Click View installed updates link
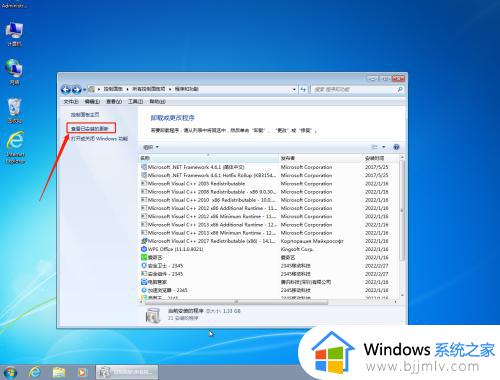The width and height of the screenshot is (500, 380). click(89, 129)
